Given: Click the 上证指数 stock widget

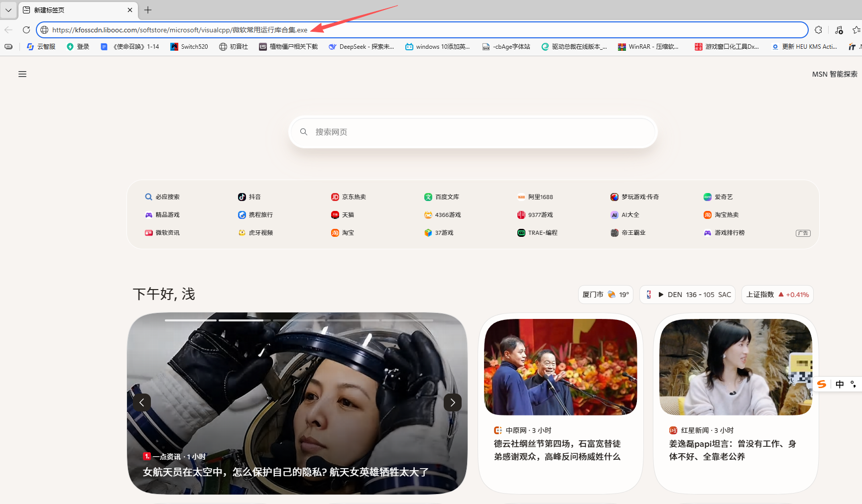Looking at the screenshot, I should [x=777, y=295].
